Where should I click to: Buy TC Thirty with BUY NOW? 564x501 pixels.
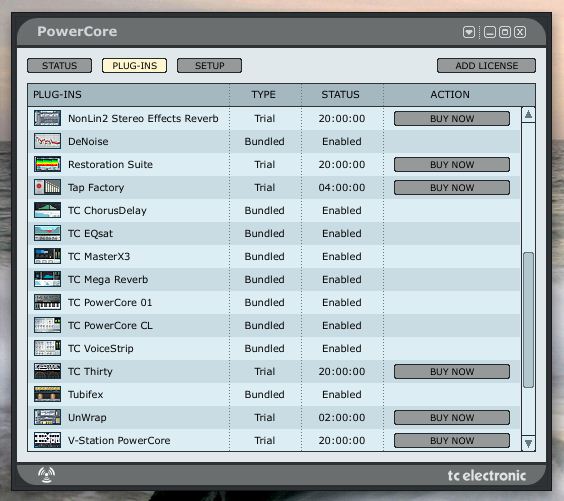pyautogui.click(x=452, y=372)
